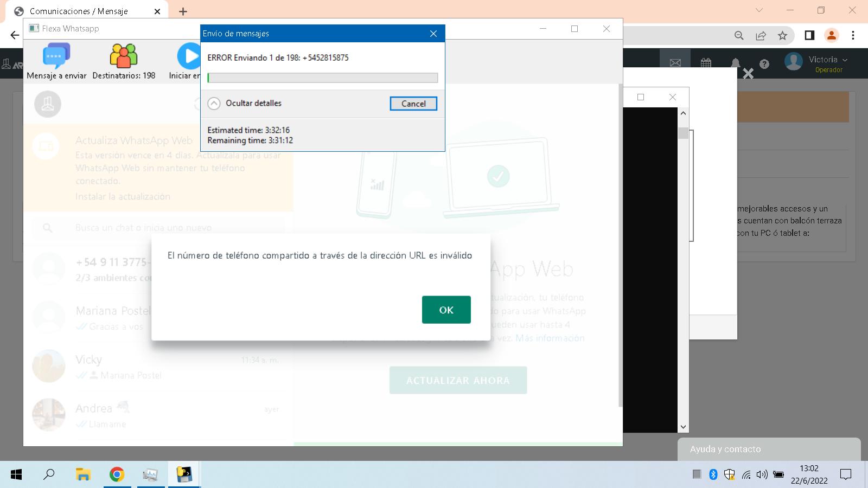Click Instalar la actualización link

click(x=123, y=196)
